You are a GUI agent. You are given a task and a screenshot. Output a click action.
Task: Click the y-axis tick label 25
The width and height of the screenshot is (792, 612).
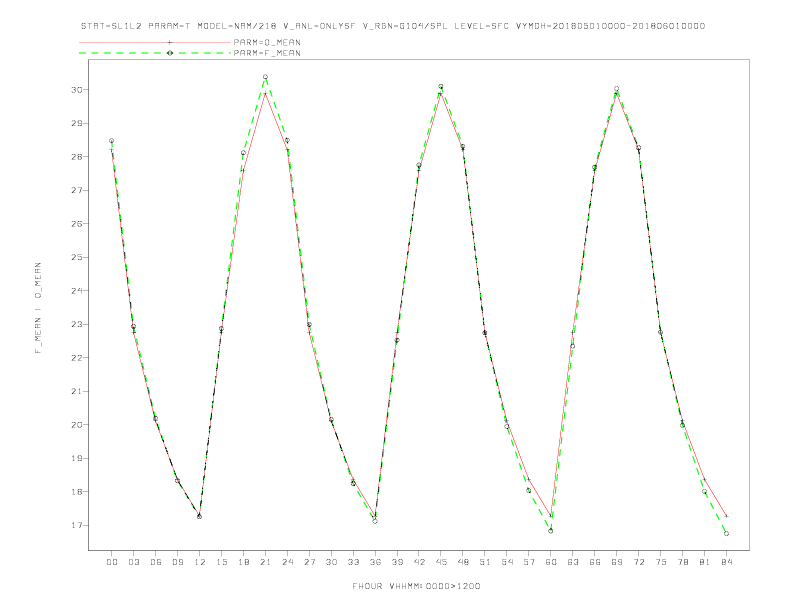[77, 258]
